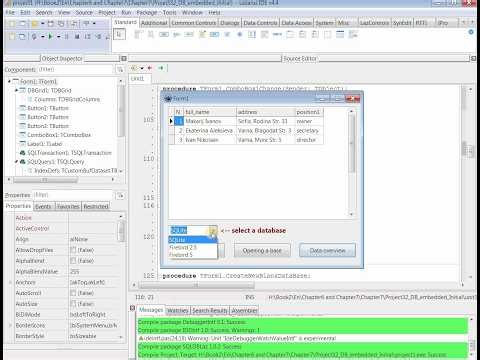Click the Components filter input field

(75, 69)
